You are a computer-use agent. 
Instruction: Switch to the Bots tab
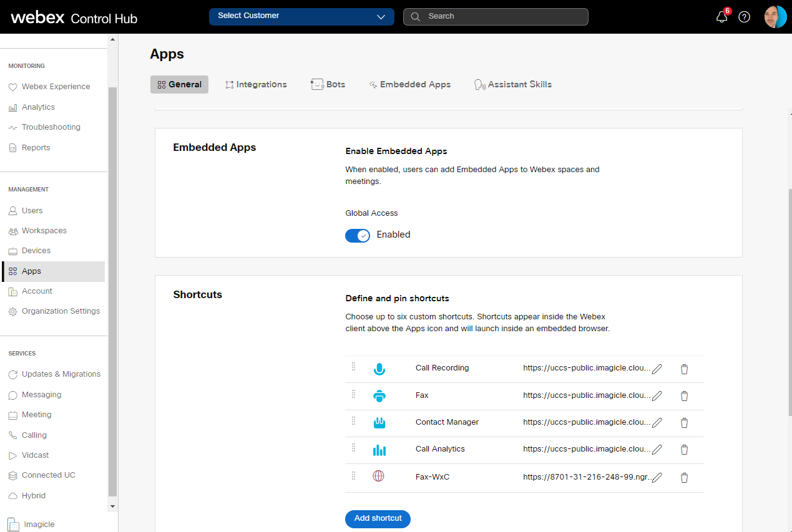pos(328,84)
